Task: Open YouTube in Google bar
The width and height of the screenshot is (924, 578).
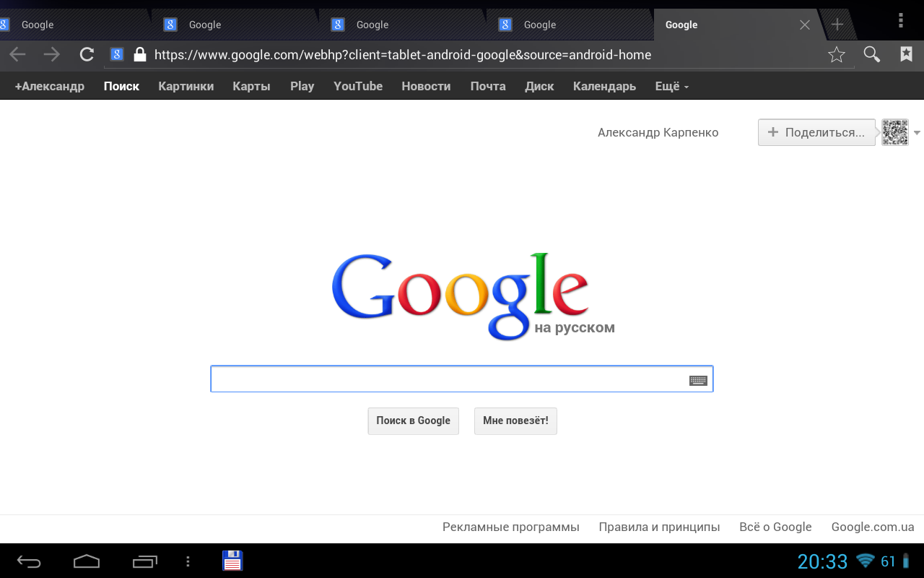Action: (358, 86)
